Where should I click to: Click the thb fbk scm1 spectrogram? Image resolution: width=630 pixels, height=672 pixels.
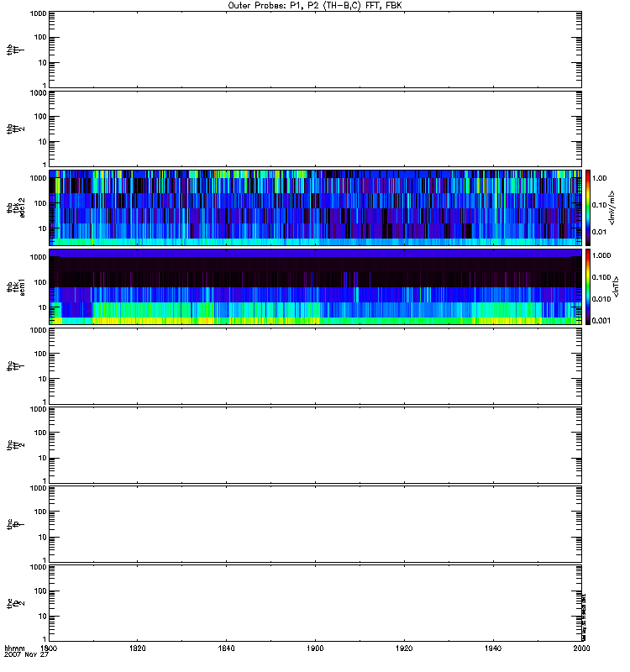coord(315,286)
